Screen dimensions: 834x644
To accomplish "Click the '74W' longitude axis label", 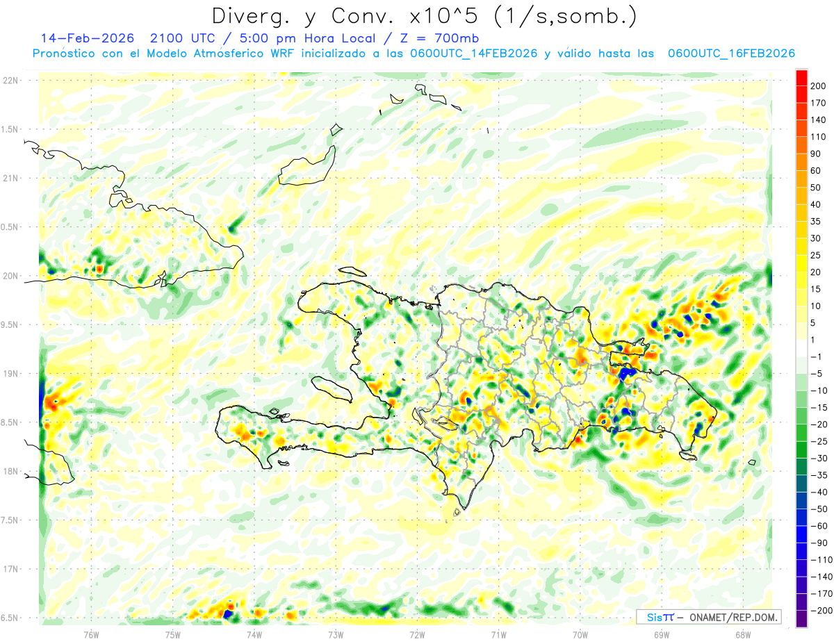I will pos(254,634).
